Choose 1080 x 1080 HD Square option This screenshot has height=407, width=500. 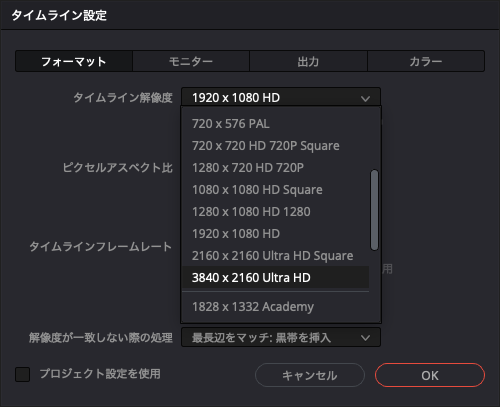pyautogui.click(x=275, y=190)
